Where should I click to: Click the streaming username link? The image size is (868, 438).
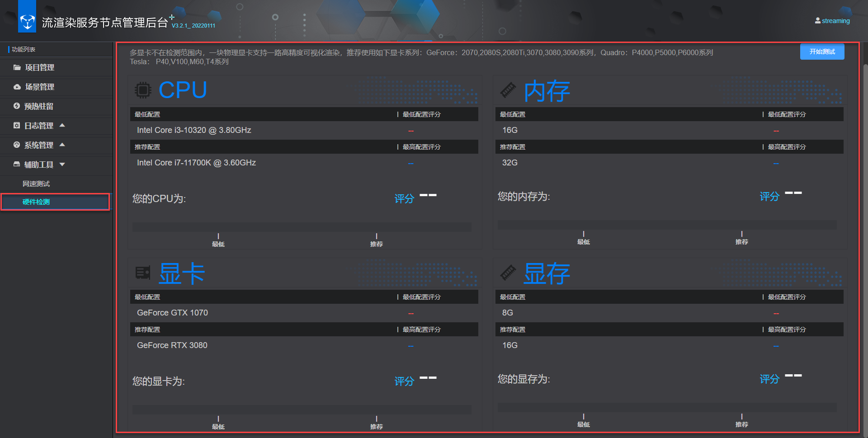[x=835, y=21]
